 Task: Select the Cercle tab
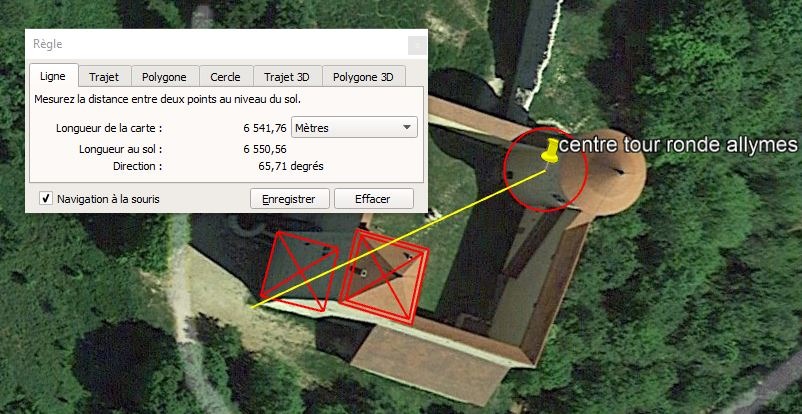point(226,77)
